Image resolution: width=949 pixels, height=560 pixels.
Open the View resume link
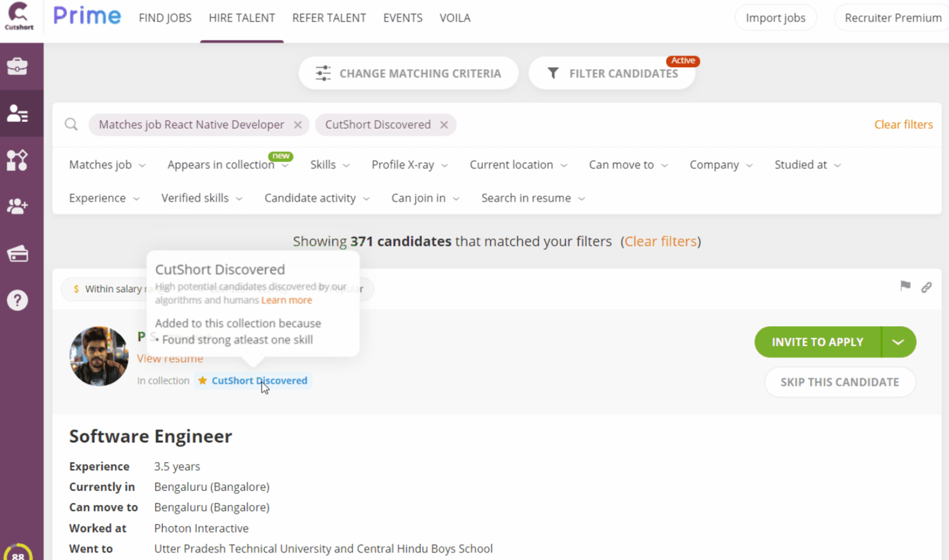pos(170,358)
